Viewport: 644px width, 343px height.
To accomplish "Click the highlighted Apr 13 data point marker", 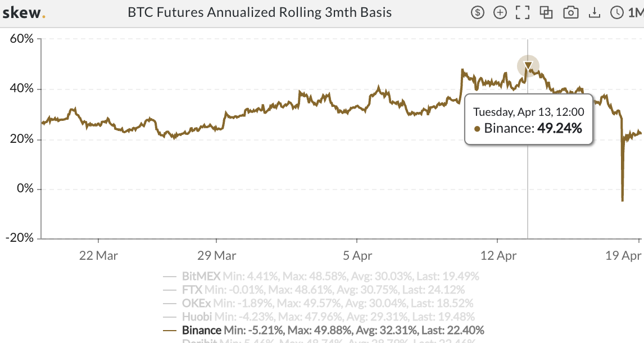I will coord(528,66).
